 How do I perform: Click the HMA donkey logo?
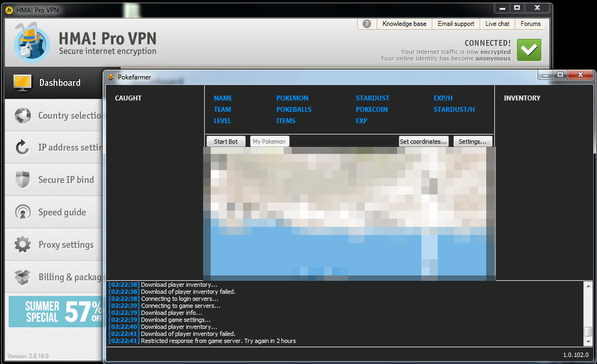[32, 43]
